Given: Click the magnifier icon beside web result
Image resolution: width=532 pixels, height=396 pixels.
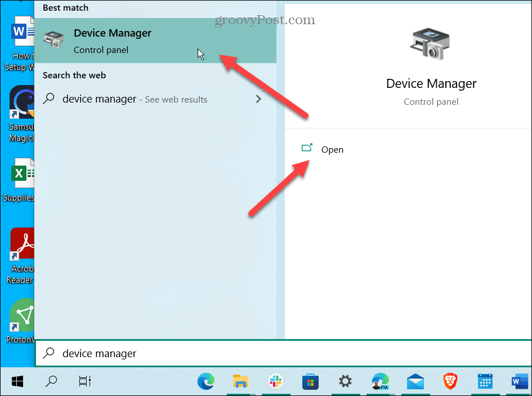Looking at the screenshot, I should tap(49, 99).
